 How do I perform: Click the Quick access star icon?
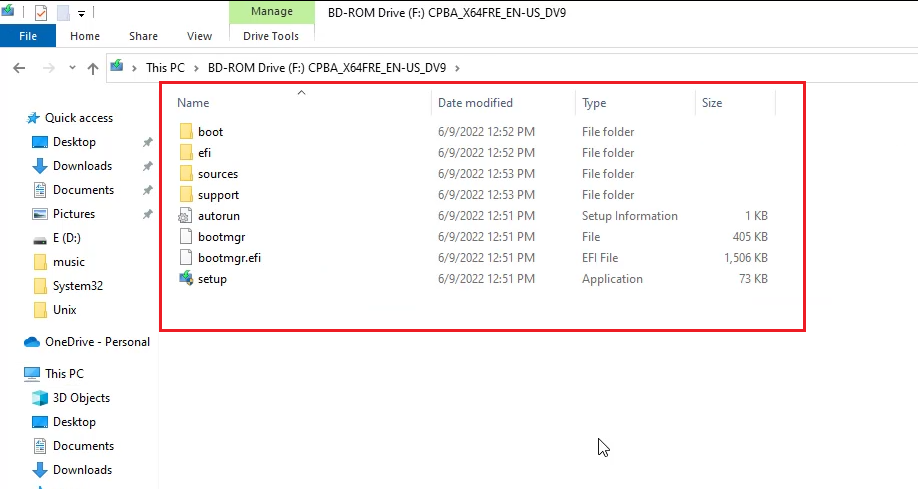click(x=33, y=118)
